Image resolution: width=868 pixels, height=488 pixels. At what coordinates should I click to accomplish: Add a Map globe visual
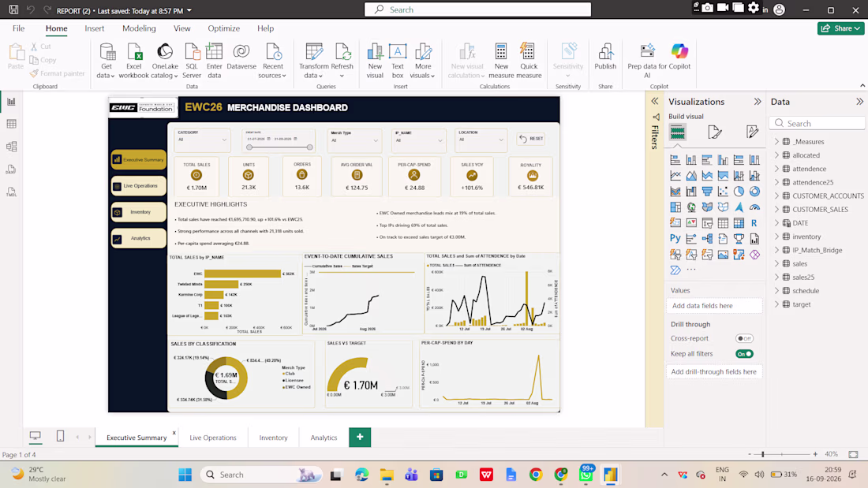click(691, 207)
